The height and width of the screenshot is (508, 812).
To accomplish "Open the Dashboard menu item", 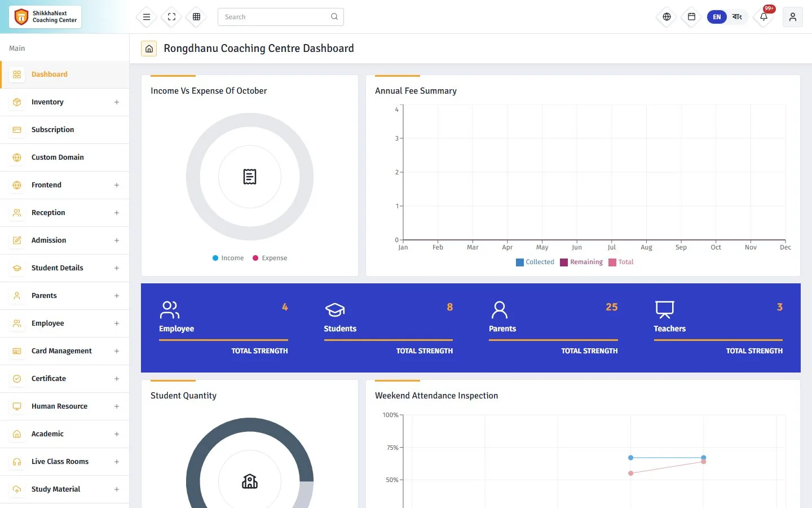I will [x=65, y=75].
